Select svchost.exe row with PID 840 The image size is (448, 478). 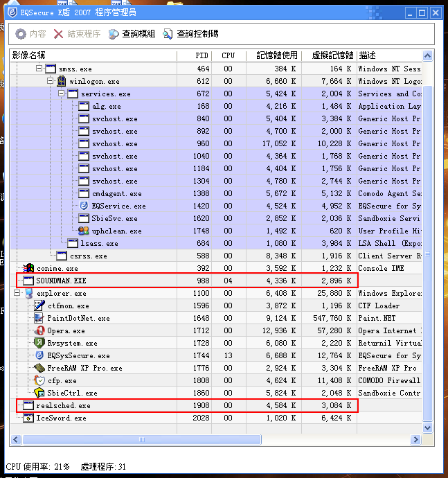216,118
